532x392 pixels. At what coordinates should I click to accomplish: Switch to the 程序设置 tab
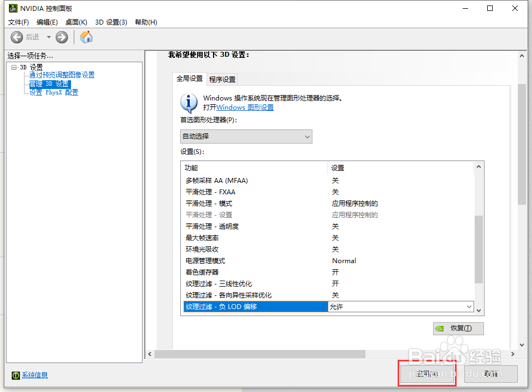point(222,79)
